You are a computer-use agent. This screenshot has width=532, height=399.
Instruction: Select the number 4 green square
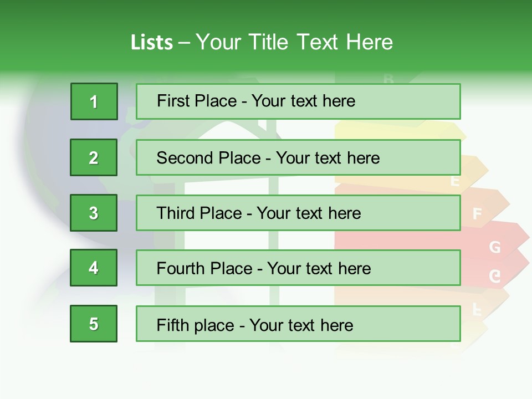coord(94,268)
